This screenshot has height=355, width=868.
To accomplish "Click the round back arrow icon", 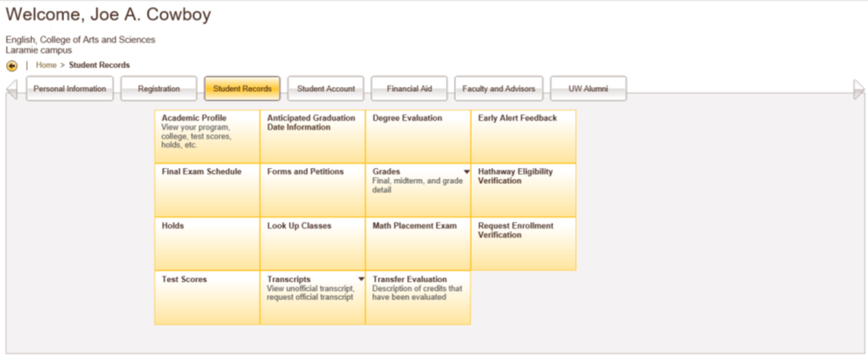I will (12, 66).
